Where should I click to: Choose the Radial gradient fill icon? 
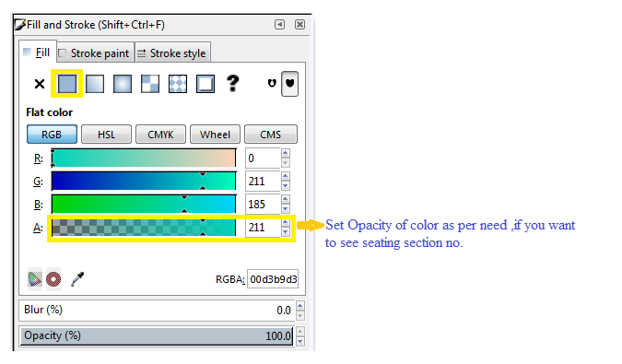[123, 84]
